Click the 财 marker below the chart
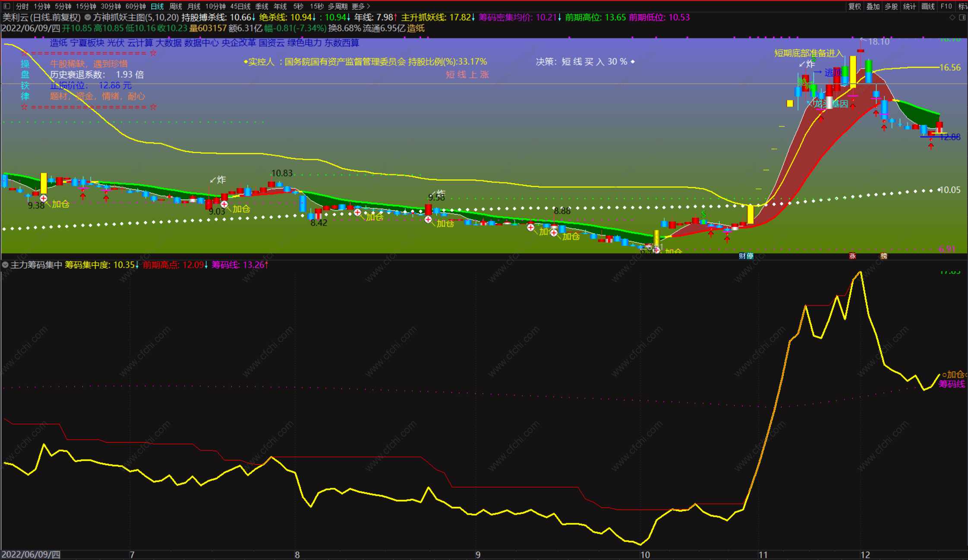 (x=742, y=256)
